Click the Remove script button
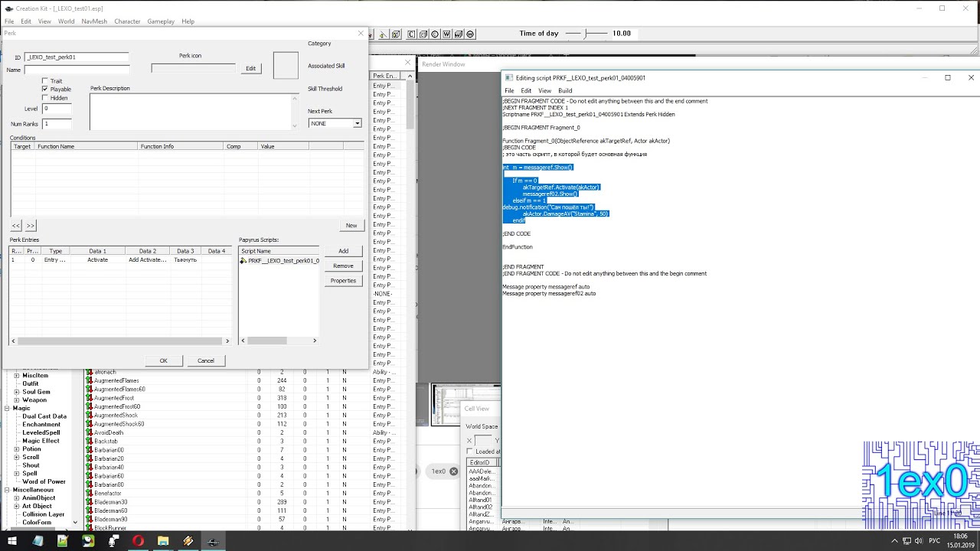Image resolution: width=980 pixels, height=551 pixels. click(343, 266)
